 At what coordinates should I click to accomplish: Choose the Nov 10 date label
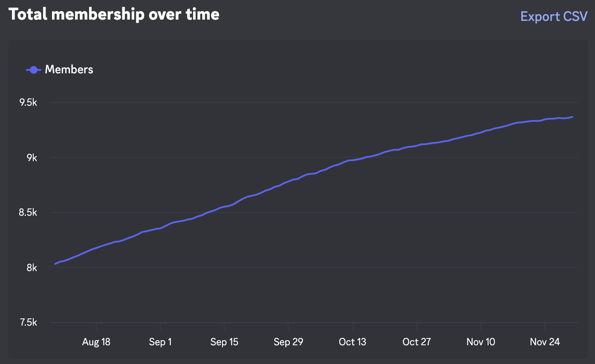[481, 342]
